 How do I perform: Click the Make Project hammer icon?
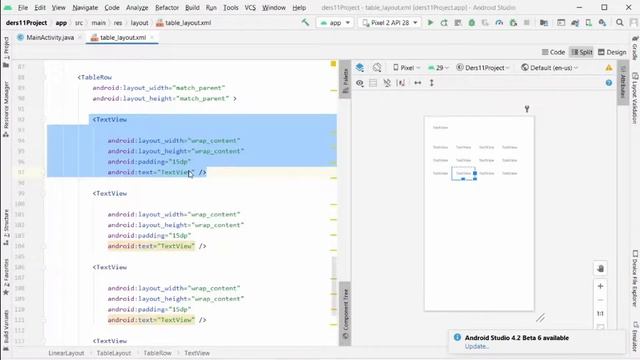coord(305,22)
